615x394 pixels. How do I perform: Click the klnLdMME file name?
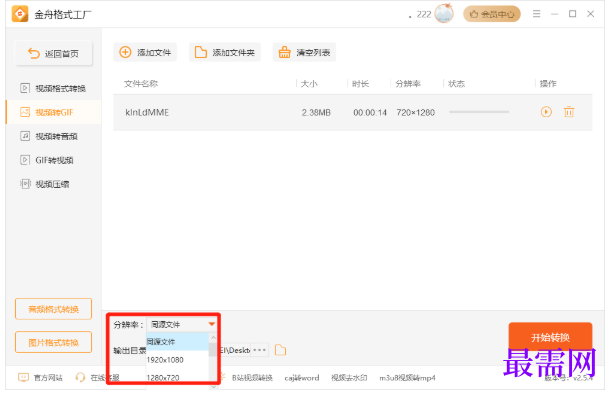click(x=147, y=113)
